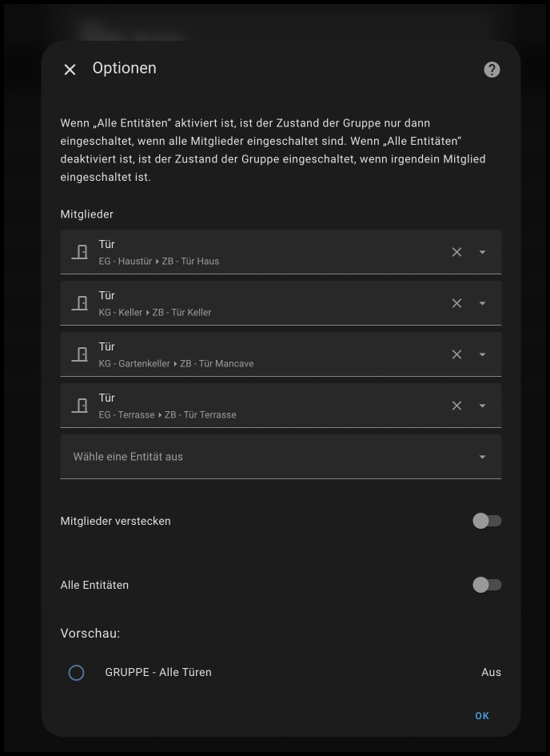Screen dimensions: 550x756
Task: Click the door icon of Tür Keller
Action: tap(80, 303)
